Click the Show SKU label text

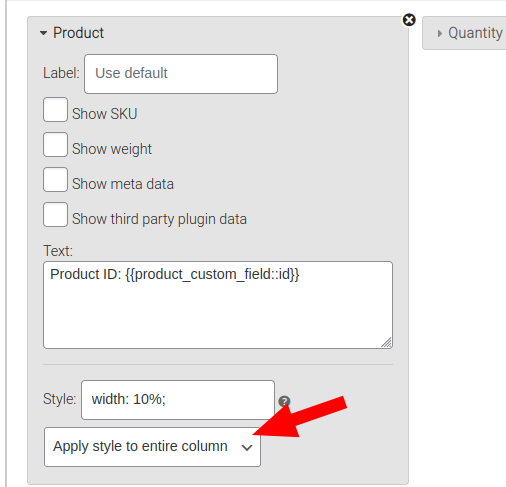(x=105, y=114)
